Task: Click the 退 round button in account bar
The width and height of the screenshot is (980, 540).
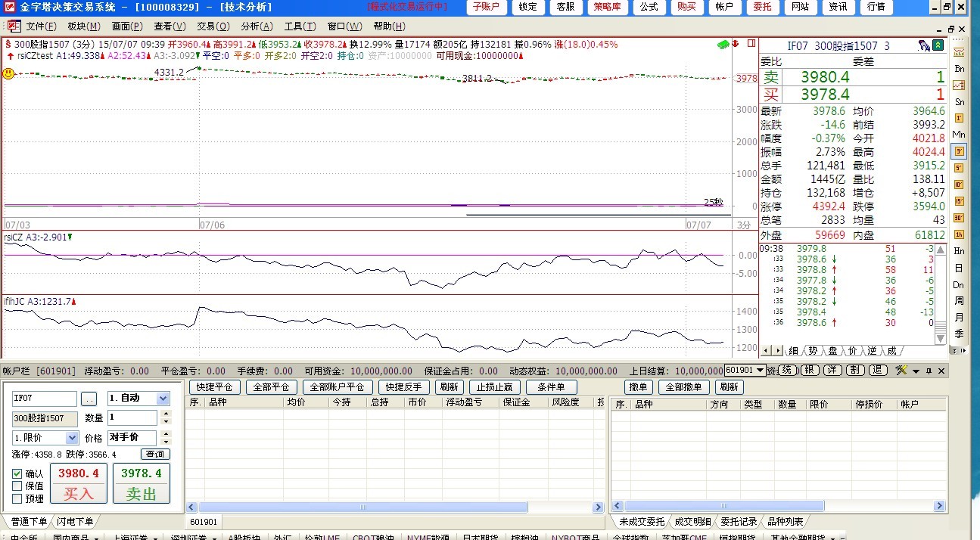Action: tap(878, 371)
